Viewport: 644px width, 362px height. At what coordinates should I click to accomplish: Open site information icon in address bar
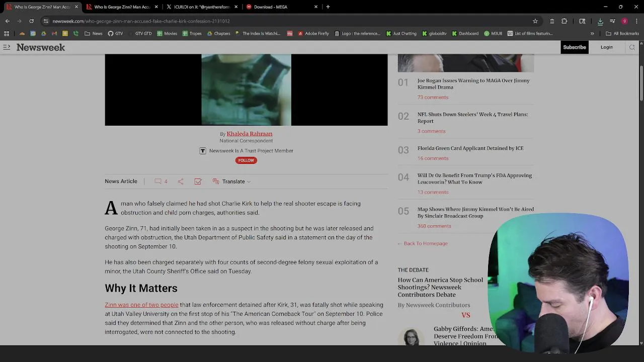click(x=46, y=21)
